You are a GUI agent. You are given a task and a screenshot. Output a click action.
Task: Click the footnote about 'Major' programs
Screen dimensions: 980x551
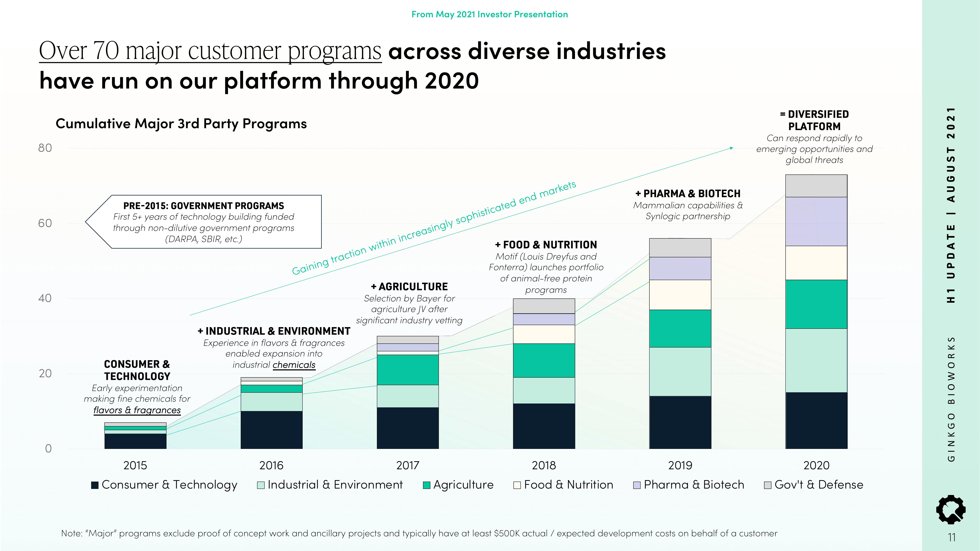pos(419,534)
